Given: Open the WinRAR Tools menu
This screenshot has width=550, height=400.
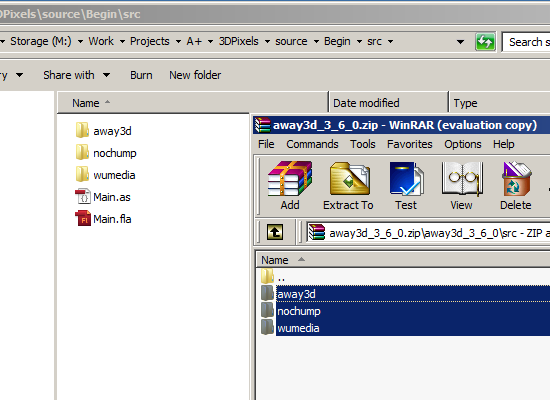Looking at the screenshot, I should tap(363, 144).
